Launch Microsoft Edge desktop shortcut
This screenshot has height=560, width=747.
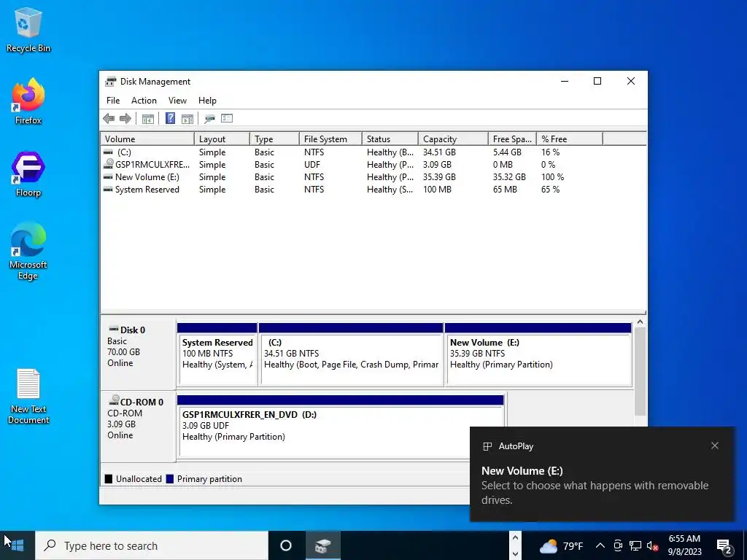(28, 252)
